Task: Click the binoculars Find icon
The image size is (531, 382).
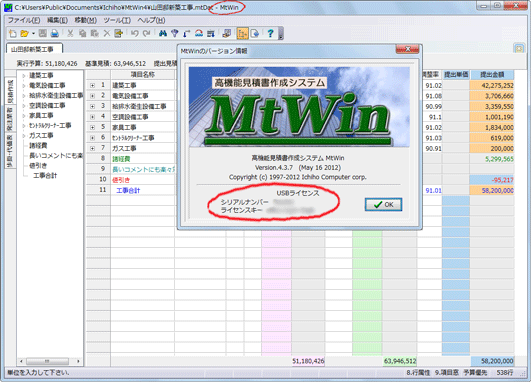Action: pos(163,33)
